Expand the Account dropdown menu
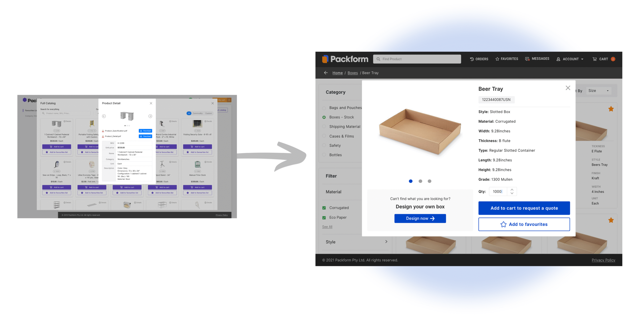644x318 pixels. coord(570,59)
